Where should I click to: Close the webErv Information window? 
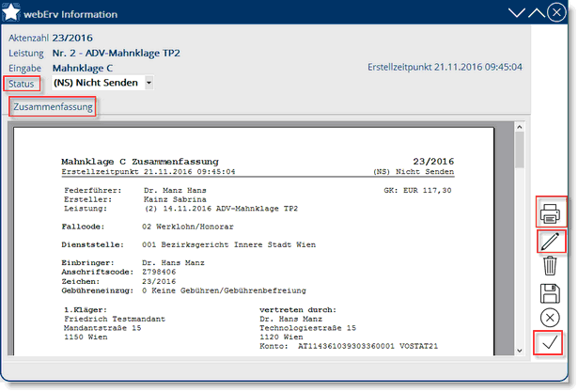point(559,14)
